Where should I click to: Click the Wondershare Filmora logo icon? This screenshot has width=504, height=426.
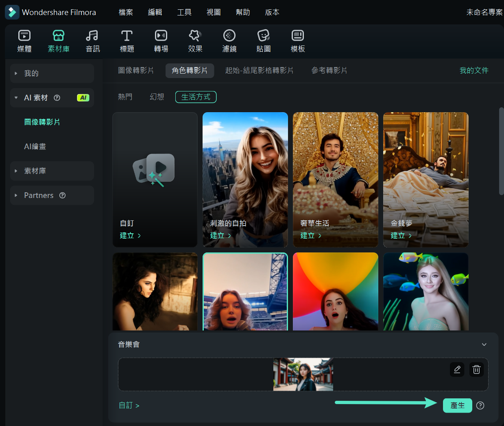[x=12, y=12]
